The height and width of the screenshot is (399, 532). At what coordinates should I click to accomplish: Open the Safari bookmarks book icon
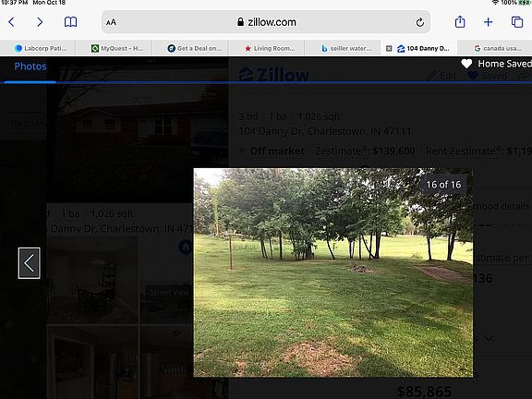pyautogui.click(x=70, y=22)
